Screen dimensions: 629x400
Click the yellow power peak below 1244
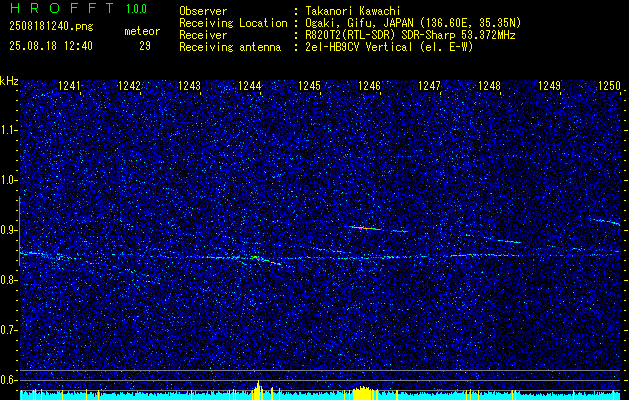tap(258, 390)
